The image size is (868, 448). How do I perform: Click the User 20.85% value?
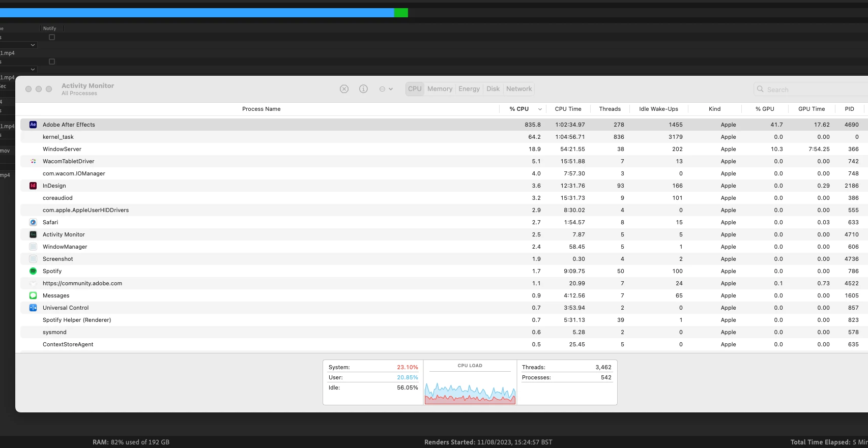point(408,377)
